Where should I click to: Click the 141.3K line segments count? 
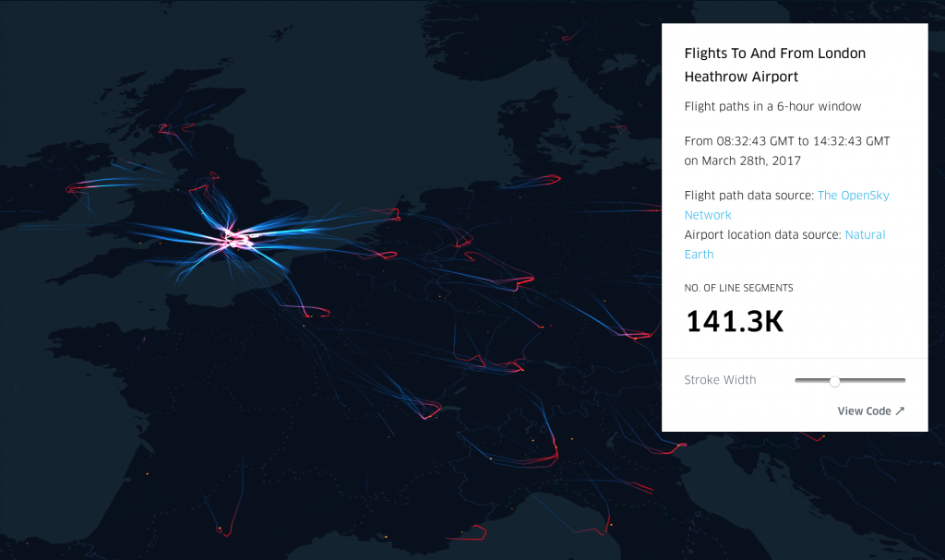(x=735, y=321)
